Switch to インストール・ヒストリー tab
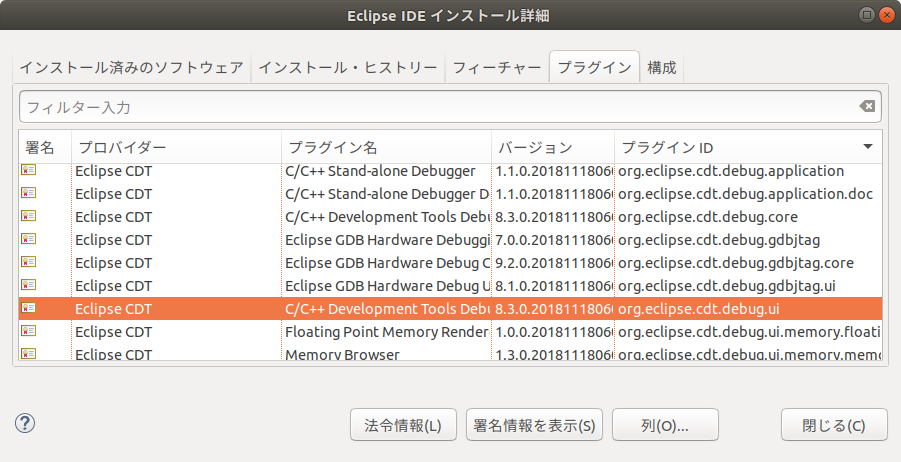The width and height of the screenshot is (901, 462). pyautogui.click(x=348, y=68)
